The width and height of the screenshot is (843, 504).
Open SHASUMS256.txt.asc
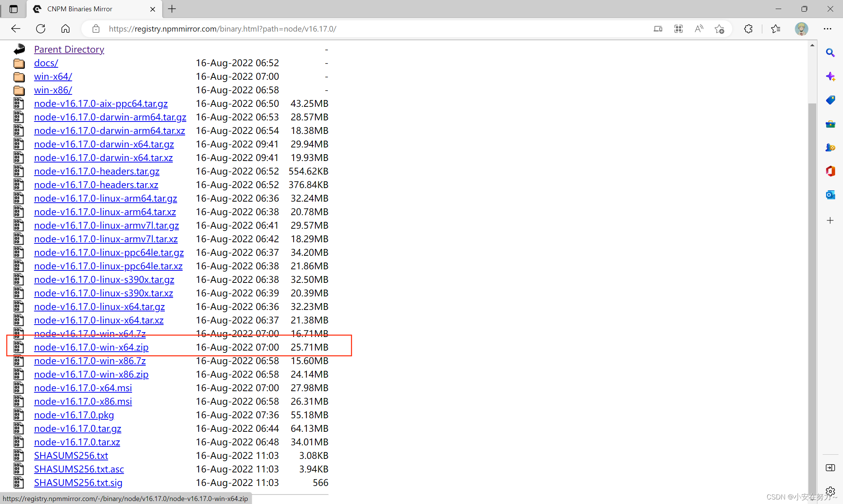[79, 469]
